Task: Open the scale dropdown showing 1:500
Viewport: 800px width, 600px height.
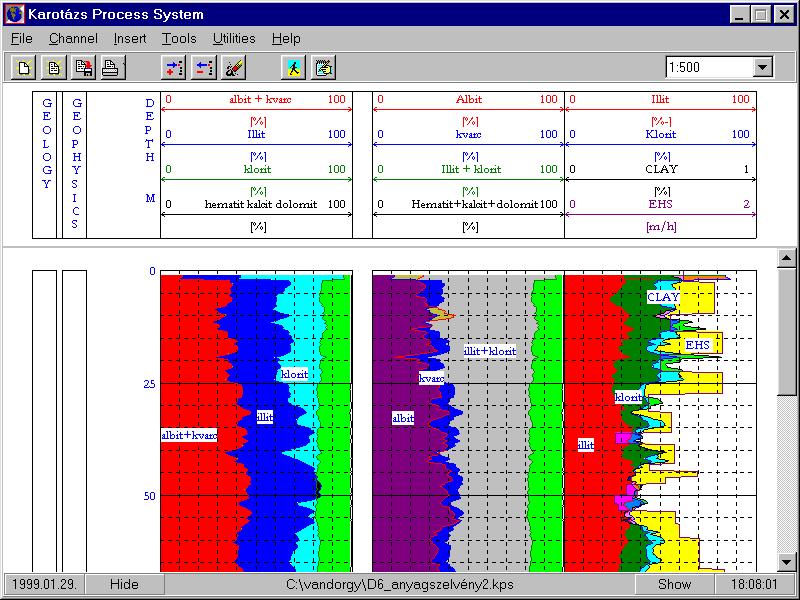Action: [762, 67]
